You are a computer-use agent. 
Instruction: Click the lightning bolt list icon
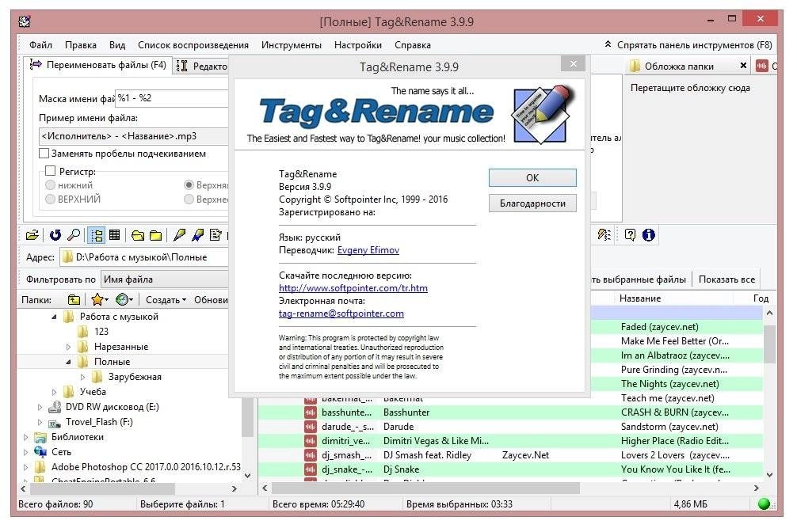[x=604, y=235]
